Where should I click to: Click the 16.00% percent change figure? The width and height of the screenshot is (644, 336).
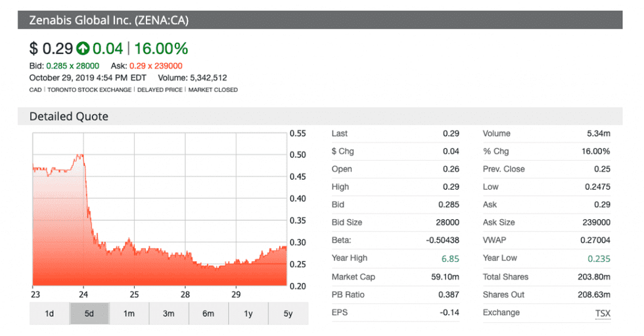[161, 48]
